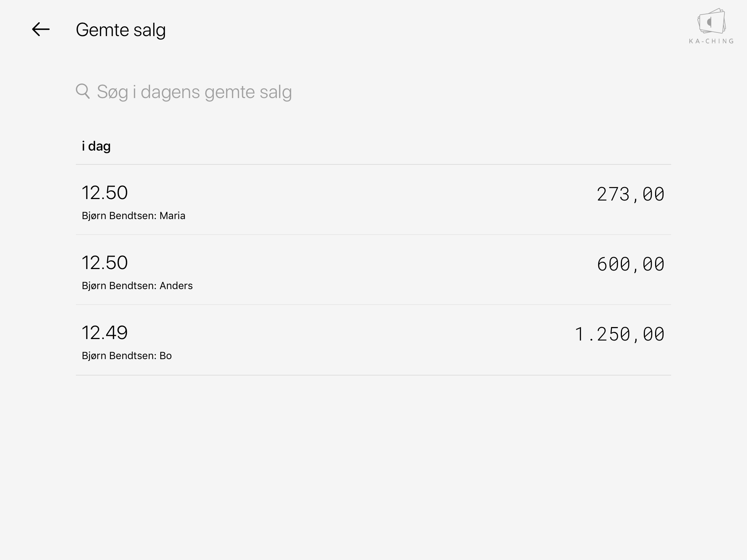
Task: Click the 'Gemte salg' page title
Action: (x=121, y=30)
